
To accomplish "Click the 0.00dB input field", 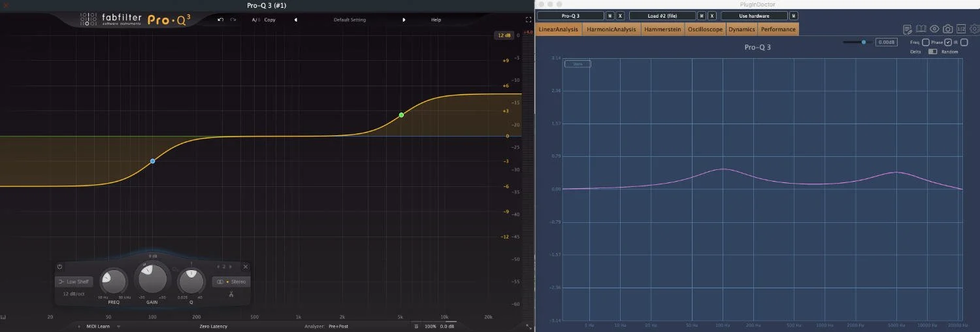I will click(x=887, y=42).
